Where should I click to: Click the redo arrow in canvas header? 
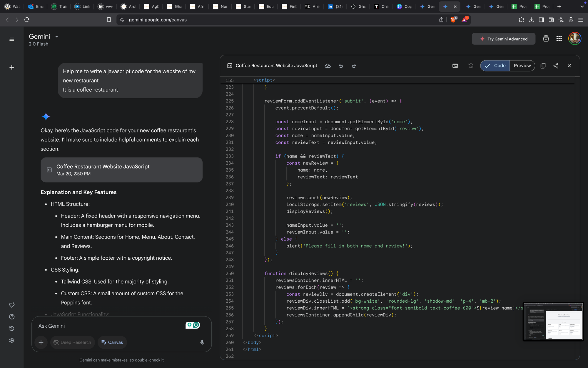click(354, 66)
